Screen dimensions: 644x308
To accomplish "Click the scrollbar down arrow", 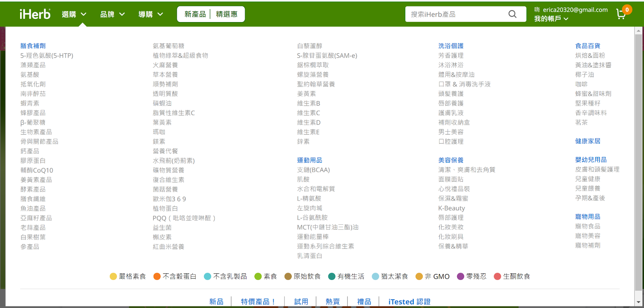I will click(638, 302).
